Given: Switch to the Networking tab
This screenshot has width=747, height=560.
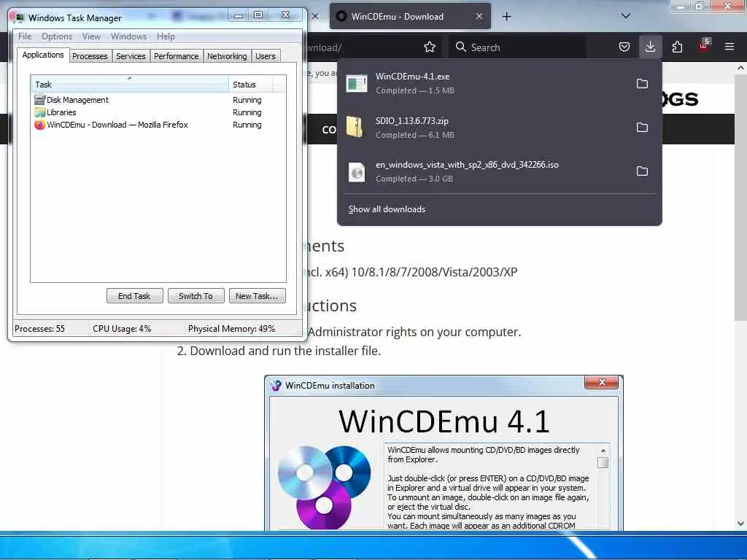Looking at the screenshot, I should click(227, 56).
